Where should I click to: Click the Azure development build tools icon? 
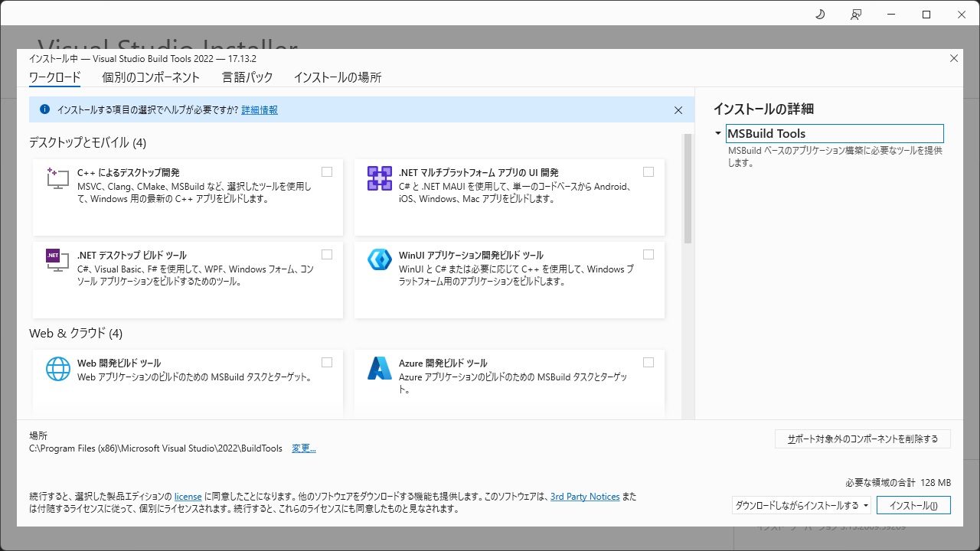380,369
